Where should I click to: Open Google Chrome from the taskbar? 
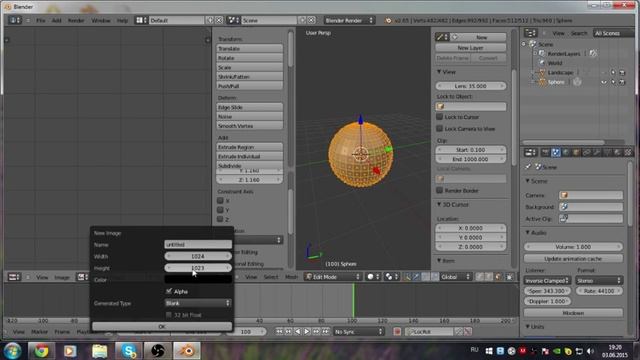point(41,351)
